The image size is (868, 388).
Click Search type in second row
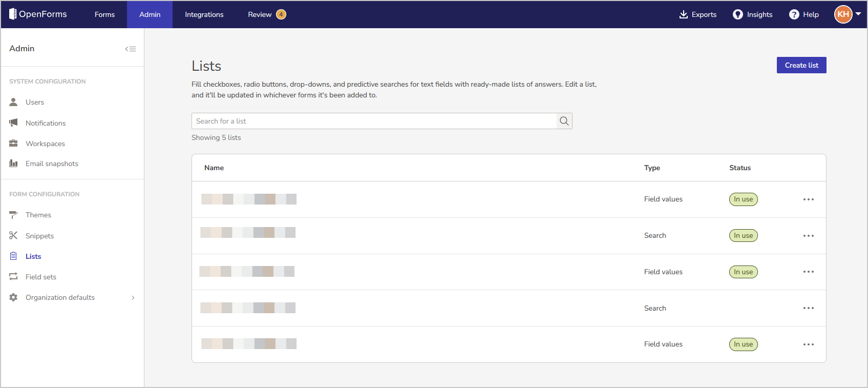[x=655, y=235]
